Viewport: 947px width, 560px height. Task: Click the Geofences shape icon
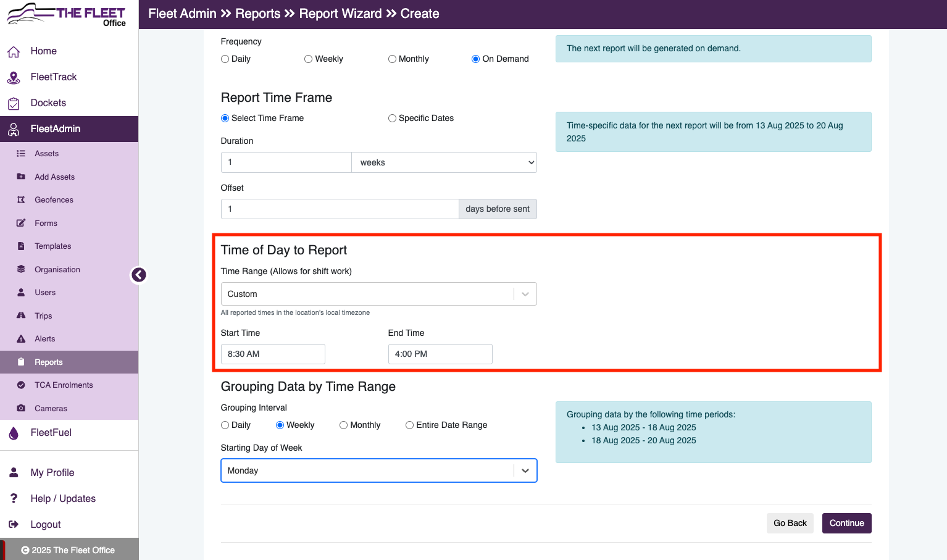21,200
